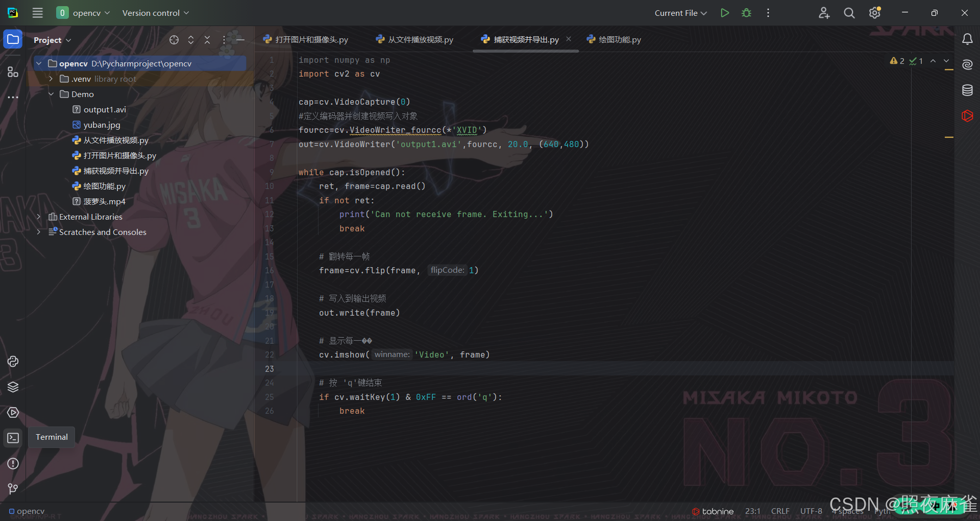
Task: Collapse all items in Project panel
Action: (x=207, y=40)
